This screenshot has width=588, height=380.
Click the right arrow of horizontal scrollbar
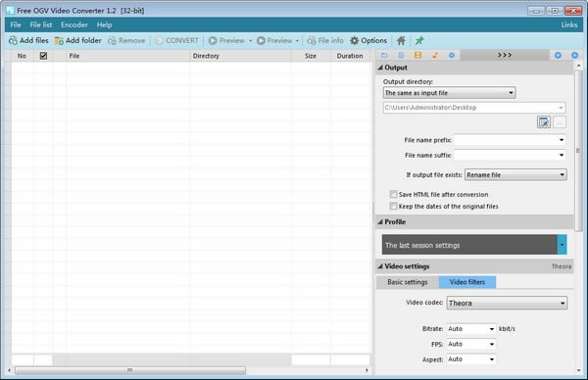[x=367, y=370]
